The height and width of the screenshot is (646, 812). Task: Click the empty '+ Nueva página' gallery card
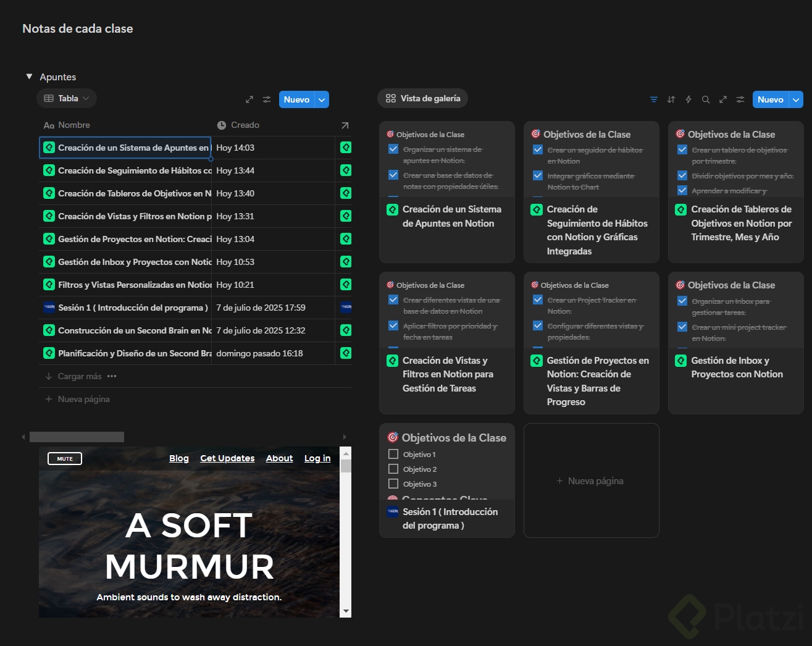[x=591, y=480]
